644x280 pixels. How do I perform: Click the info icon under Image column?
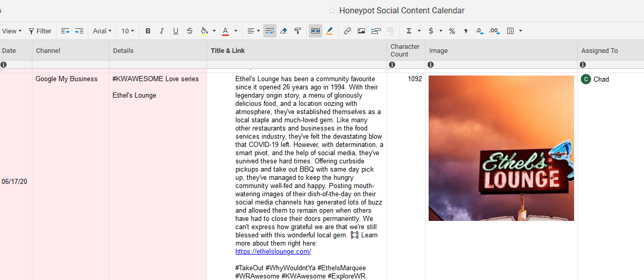431,65
